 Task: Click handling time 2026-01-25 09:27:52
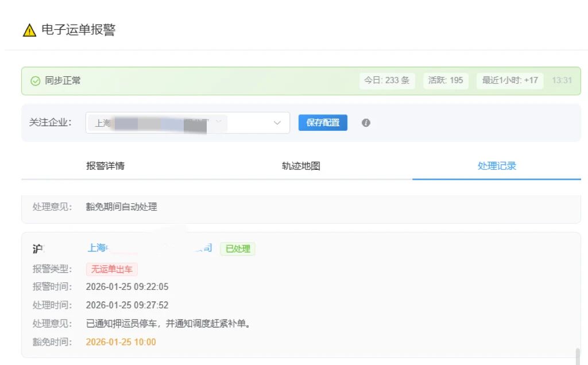[127, 305]
